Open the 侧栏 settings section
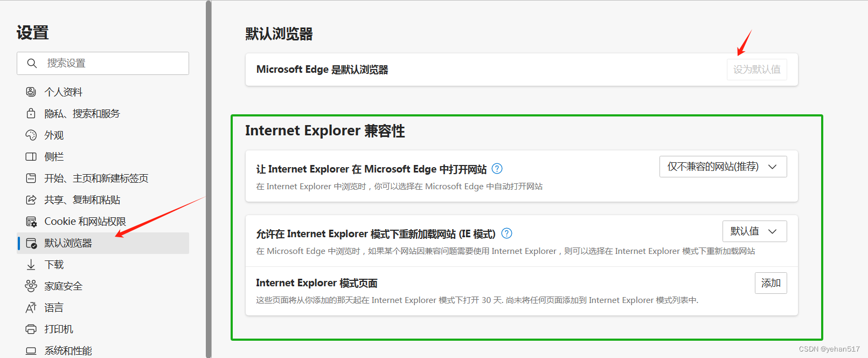 click(103, 156)
